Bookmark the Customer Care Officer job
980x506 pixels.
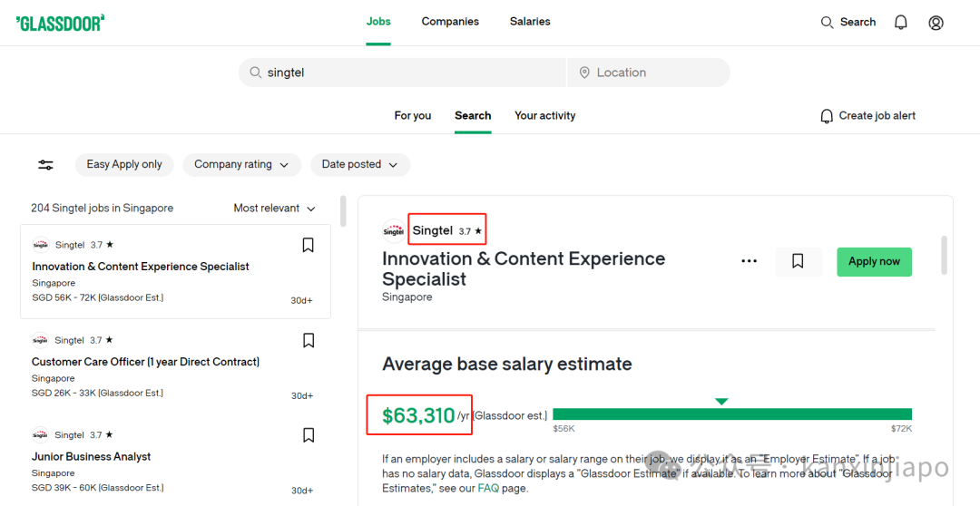tap(309, 340)
